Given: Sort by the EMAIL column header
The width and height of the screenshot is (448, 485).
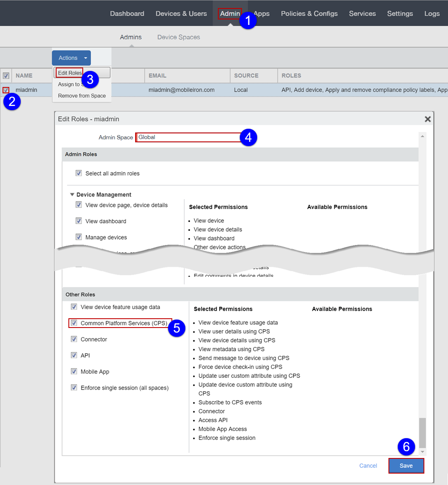Looking at the screenshot, I should [157, 76].
